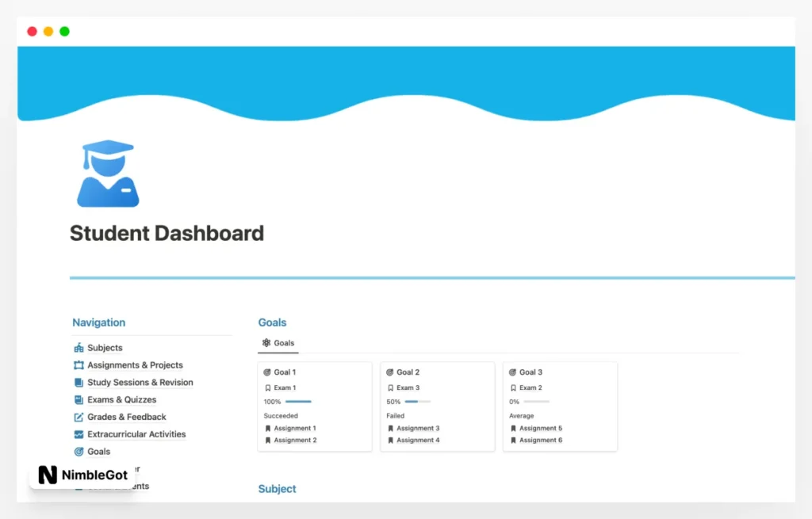Click Exam 1 relation in Goal 1

(x=285, y=387)
